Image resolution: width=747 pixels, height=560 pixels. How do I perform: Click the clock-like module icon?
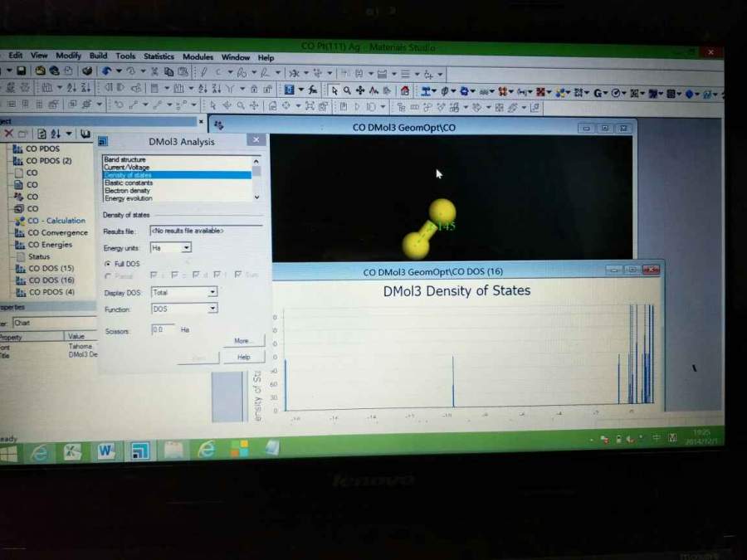616,93
